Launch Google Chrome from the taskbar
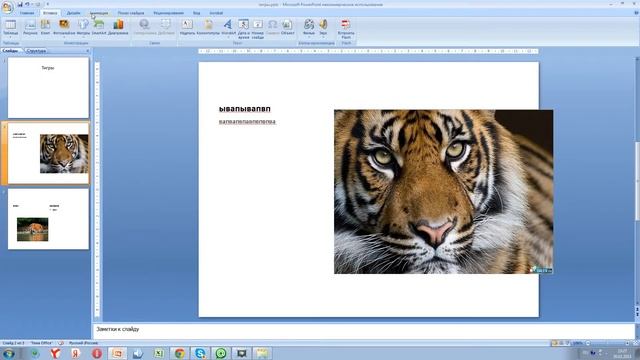This screenshot has height=360, width=640. pyautogui.click(x=180, y=353)
